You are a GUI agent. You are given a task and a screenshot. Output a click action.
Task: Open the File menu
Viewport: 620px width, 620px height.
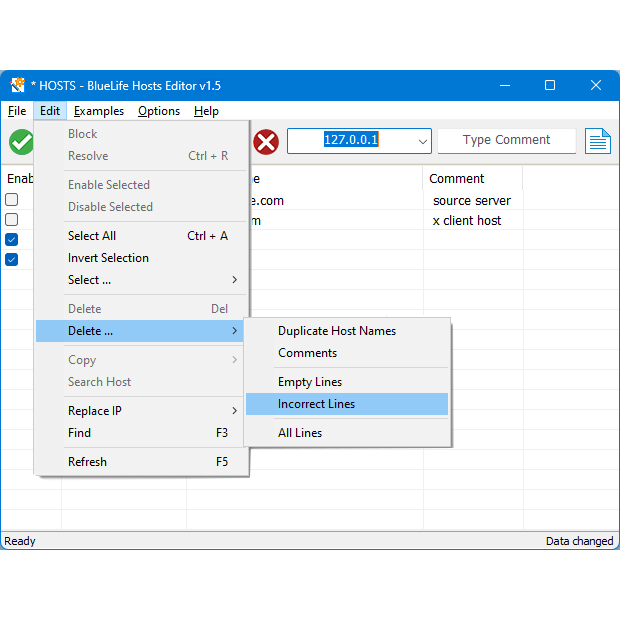[17, 111]
